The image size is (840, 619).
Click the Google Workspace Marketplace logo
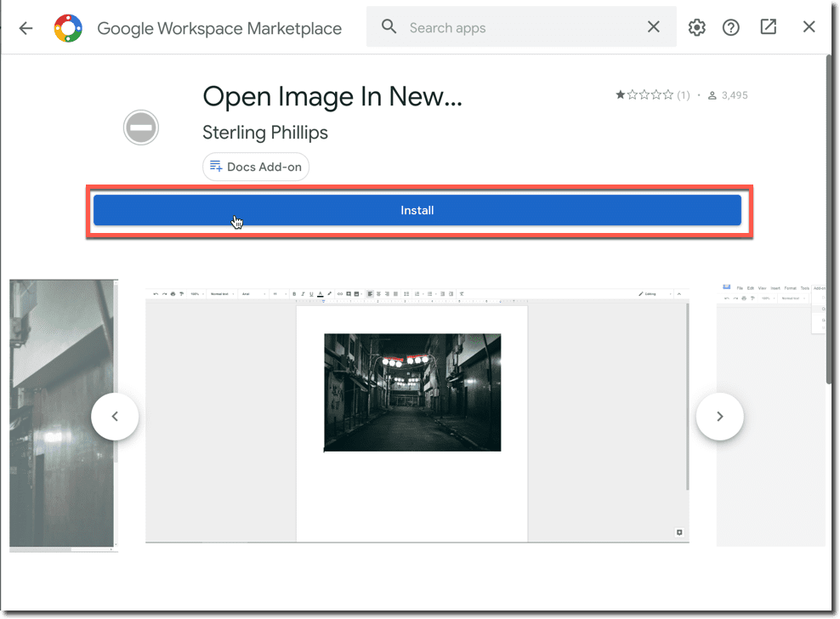pyautogui.click(x=67, y=27)
